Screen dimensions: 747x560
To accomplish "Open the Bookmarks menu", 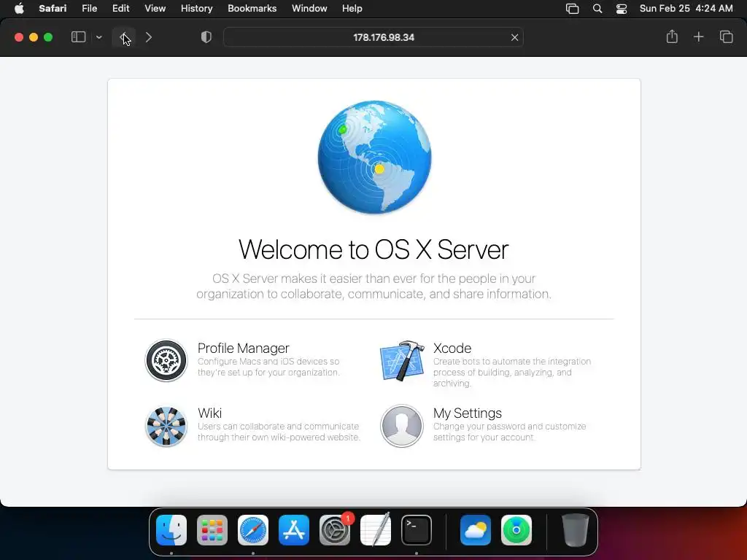I will click(x=252, y=9).
